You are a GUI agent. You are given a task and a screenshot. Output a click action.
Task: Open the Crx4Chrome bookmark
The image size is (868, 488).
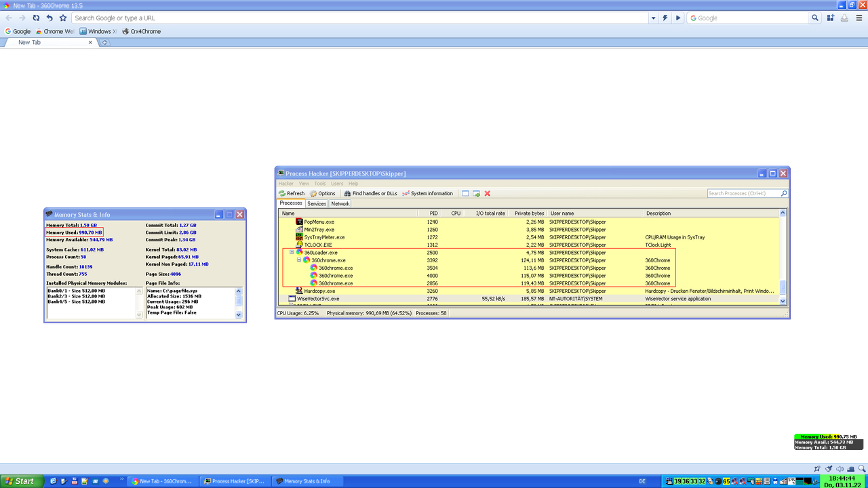coord(141,31)
